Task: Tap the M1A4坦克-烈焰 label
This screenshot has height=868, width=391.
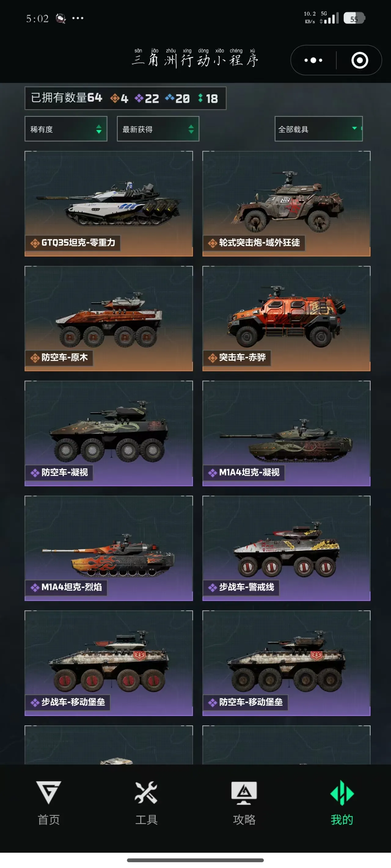Action: [71, 587]
